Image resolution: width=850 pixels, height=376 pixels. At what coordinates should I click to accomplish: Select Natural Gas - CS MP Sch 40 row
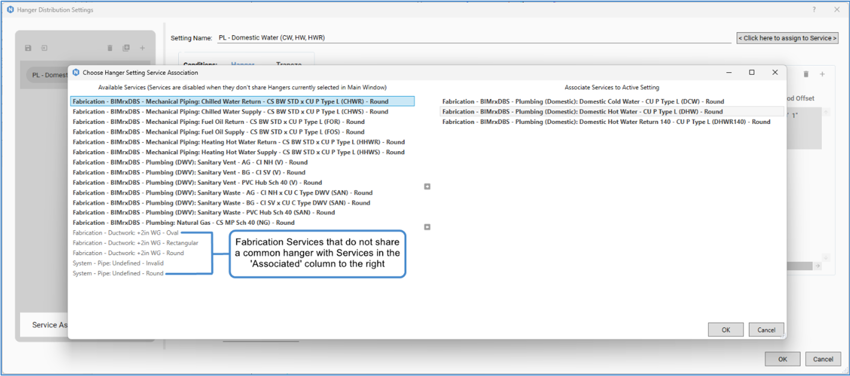(x=242, y=223)
